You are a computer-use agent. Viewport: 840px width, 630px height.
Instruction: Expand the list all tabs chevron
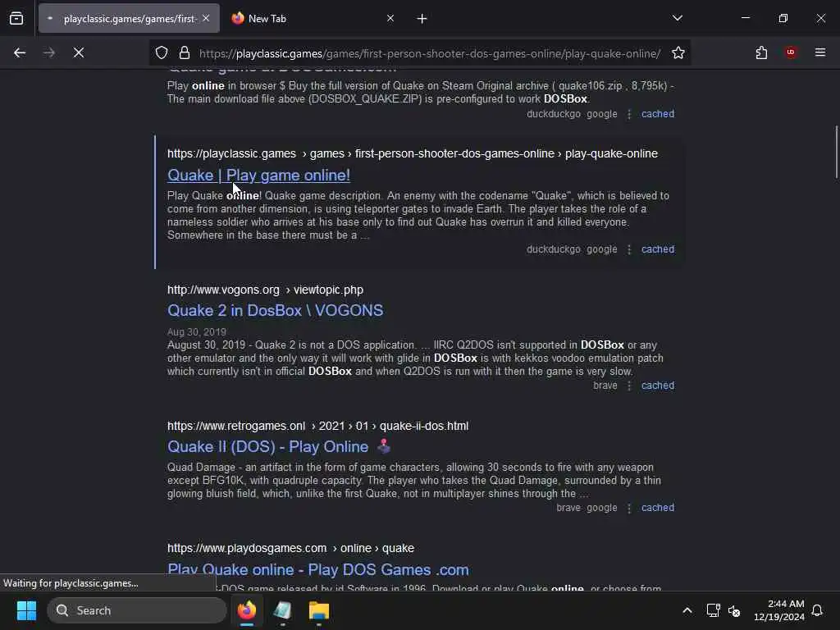click(678, 18)
